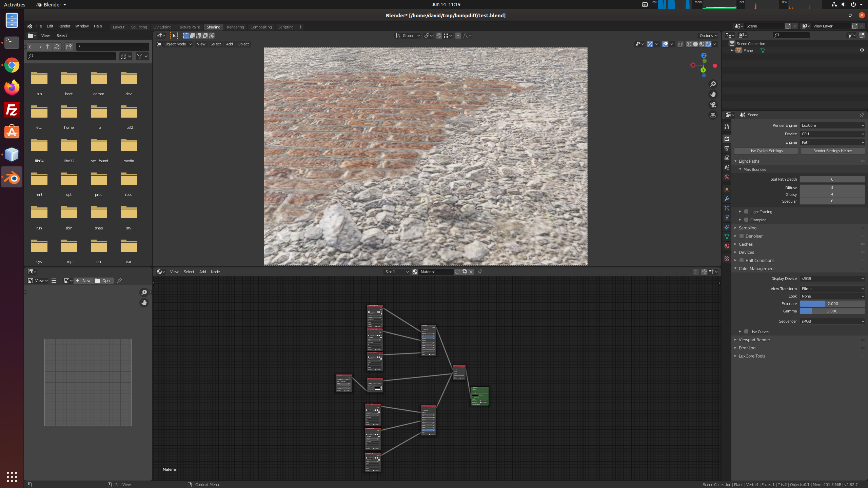This screenshot has width=868, height=488.
Task: Hide the Plane object with eye icon
Action: coord(862,50)
